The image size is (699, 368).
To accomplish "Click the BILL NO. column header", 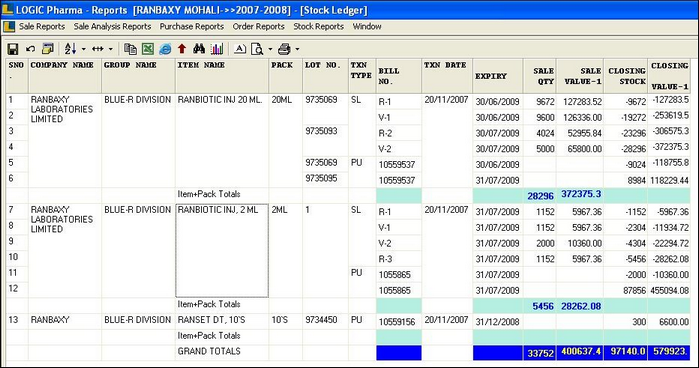I will (x=399, y=75).
